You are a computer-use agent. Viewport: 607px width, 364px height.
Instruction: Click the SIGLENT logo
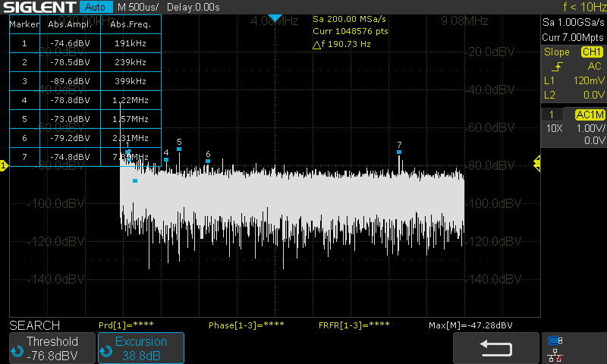[x=40, y=7]
